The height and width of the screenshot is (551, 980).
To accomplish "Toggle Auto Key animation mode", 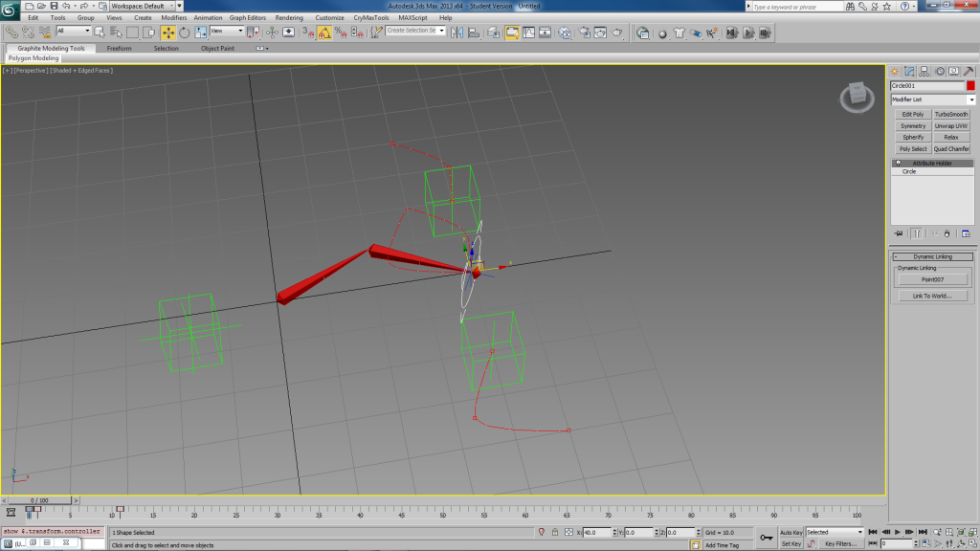I will tap(791, 532).
